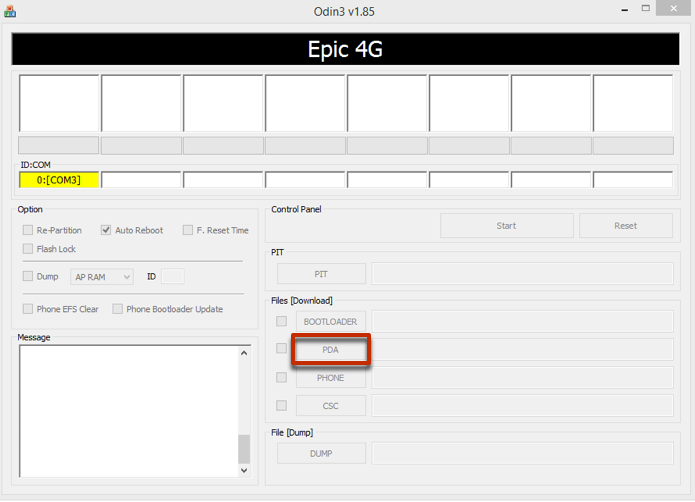Click the Message box scrollbar thumb
This screenshot has width=695, height=502.
[244, 449]
